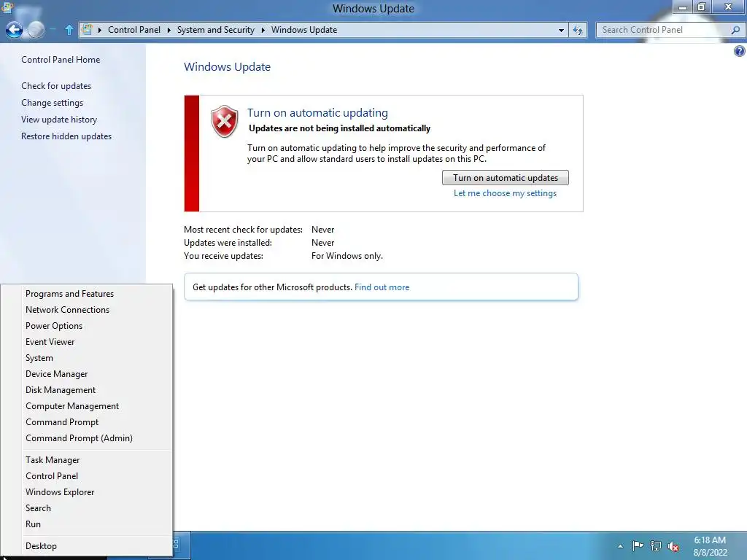Screen dimensions: 747x560
Task: Click the network tray icon
Action: 656,545
